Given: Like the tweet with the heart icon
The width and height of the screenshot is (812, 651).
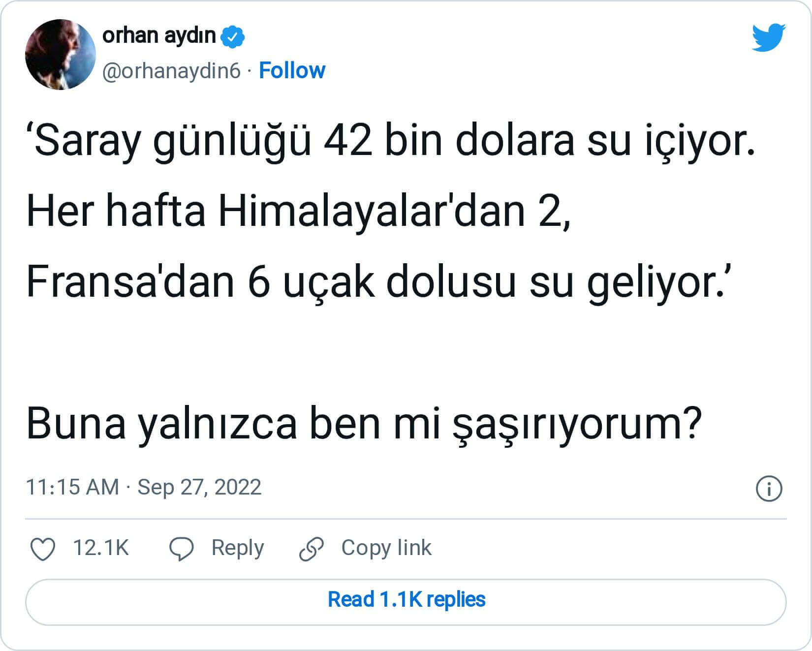Looking at the screenshot, I should (x=43, y=549).
